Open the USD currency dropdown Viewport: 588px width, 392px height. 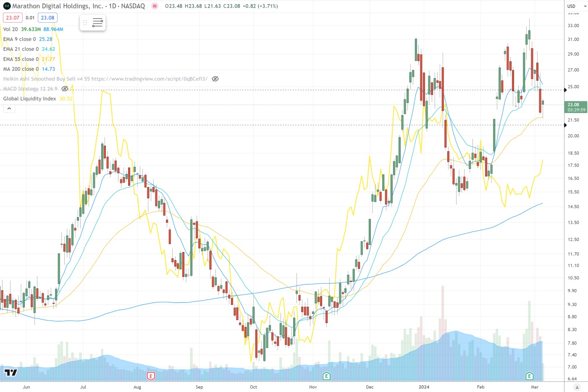click(576, 6)
